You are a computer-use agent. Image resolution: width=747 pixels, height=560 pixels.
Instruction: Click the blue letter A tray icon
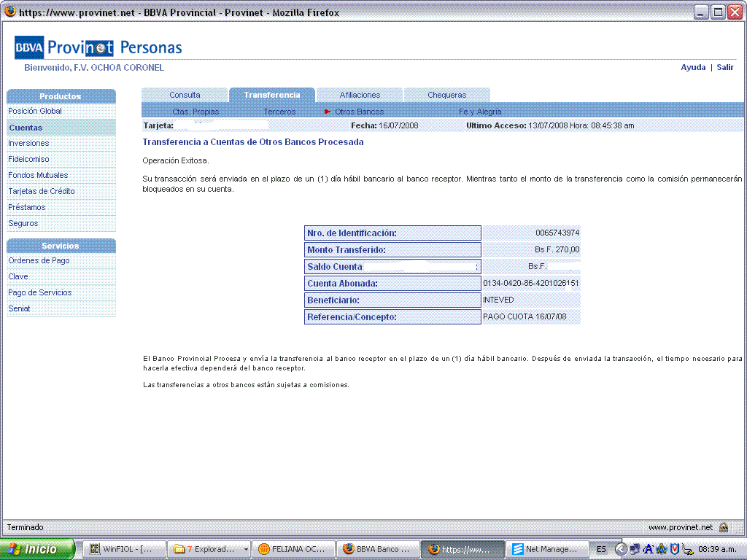pos(648,549)
